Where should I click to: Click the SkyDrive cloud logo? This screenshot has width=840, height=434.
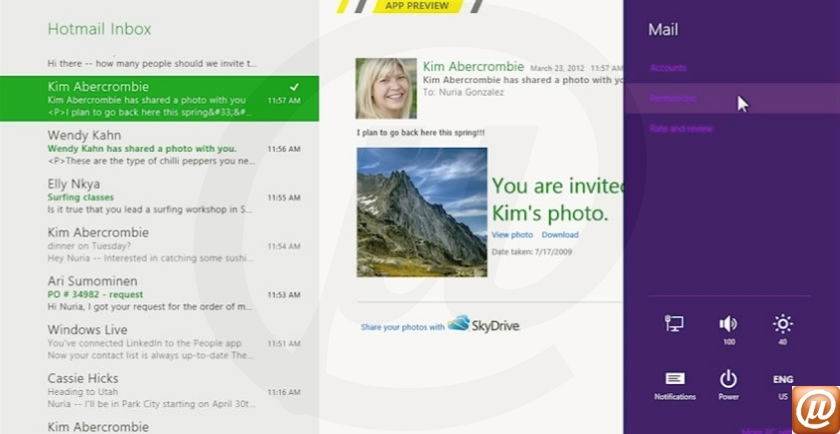pos(459,323)
